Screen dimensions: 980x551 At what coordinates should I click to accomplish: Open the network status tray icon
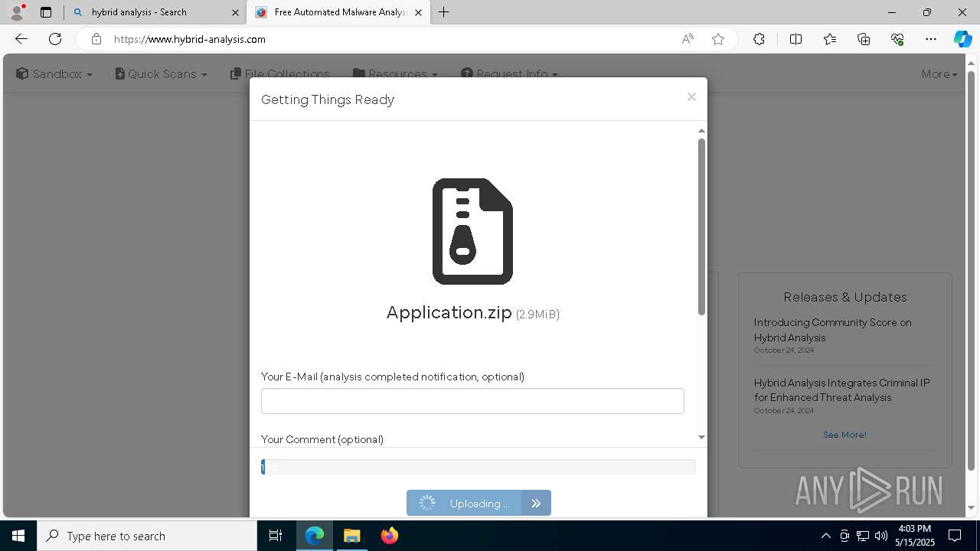click(863, 536)
